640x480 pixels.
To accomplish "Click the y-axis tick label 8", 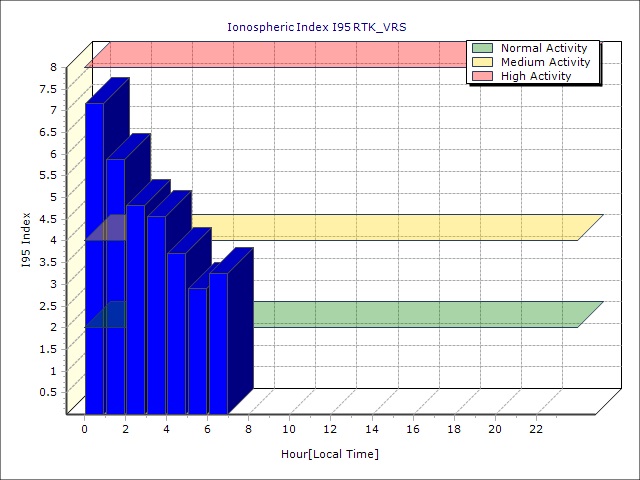I will [x=54, y=67].
